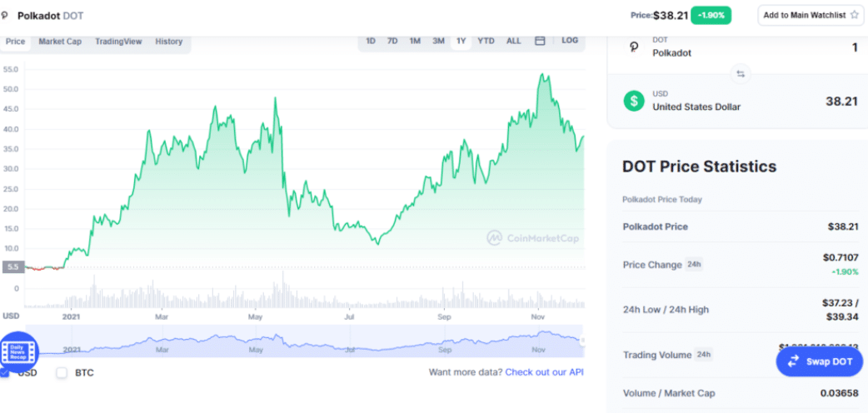
Task: Click the Polkadot Price Today label
Action: click(x=662, y=199)
